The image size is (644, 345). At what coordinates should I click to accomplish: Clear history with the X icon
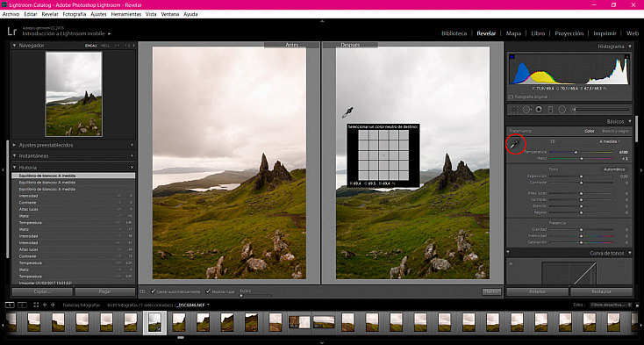(132, 168)
